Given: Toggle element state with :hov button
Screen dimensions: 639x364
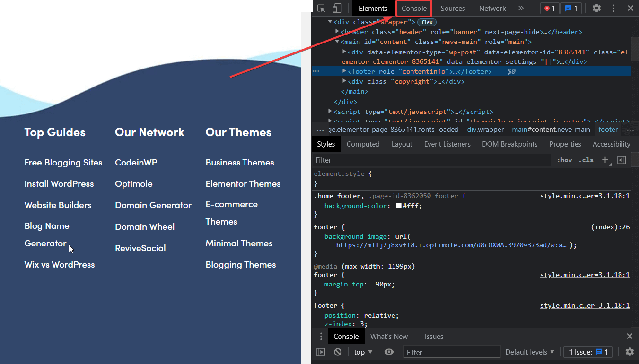Looking at the screenshot, I should pyautogui.click(x=564, y=160).
